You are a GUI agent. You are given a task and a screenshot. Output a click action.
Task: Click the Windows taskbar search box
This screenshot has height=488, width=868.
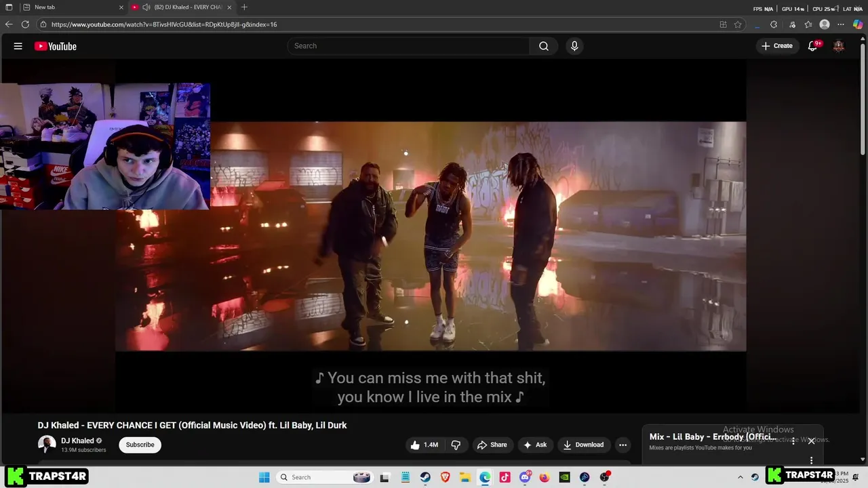click(324, 477)
